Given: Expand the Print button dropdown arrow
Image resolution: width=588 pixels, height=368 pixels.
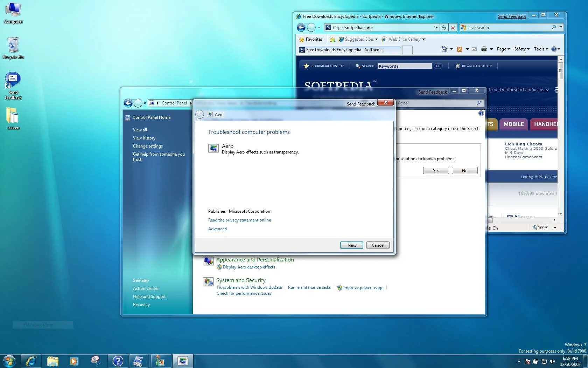Looking at the screenshot, I should point(491,49).
